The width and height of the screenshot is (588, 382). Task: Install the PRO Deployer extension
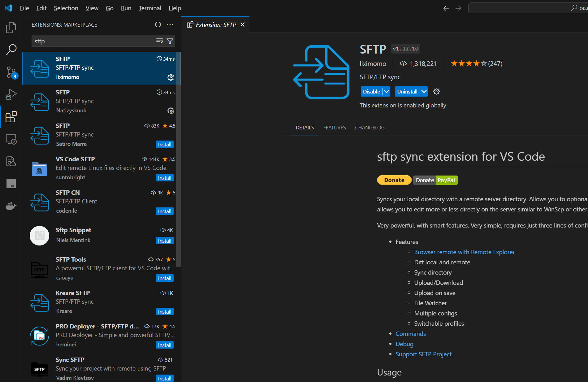(x=165, y=345)
